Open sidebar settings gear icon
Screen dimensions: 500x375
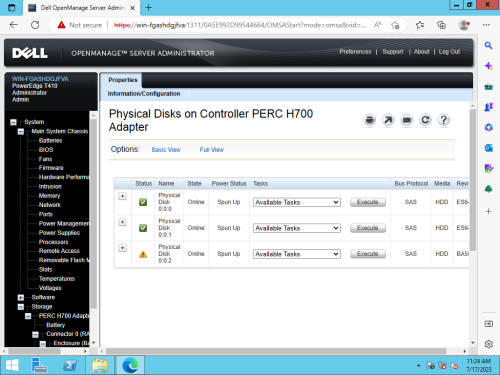pos(489,344)
